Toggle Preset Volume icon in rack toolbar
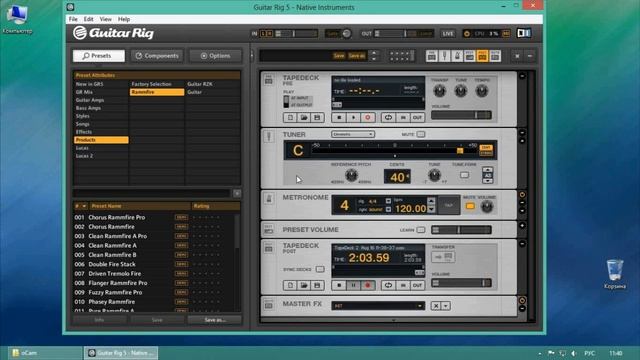 (470, 56)
